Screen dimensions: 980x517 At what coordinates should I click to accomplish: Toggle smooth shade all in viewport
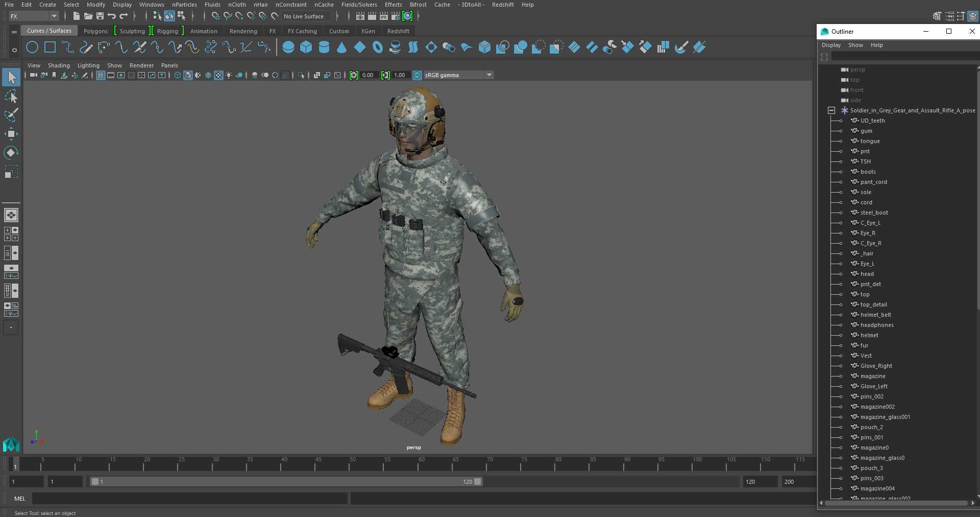pyautogui.click(x=188, y=75)
